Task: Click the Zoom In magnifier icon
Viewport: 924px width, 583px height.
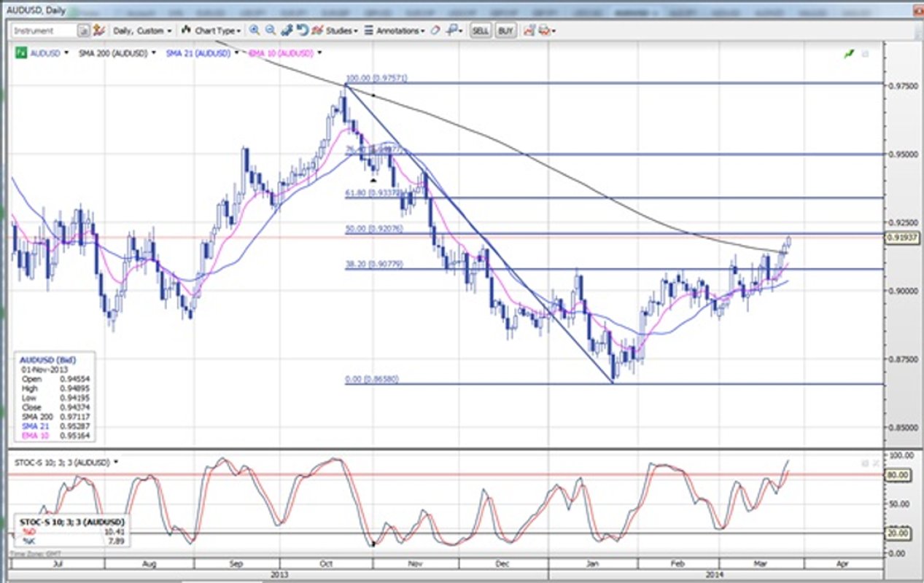Action: [255, 31]
